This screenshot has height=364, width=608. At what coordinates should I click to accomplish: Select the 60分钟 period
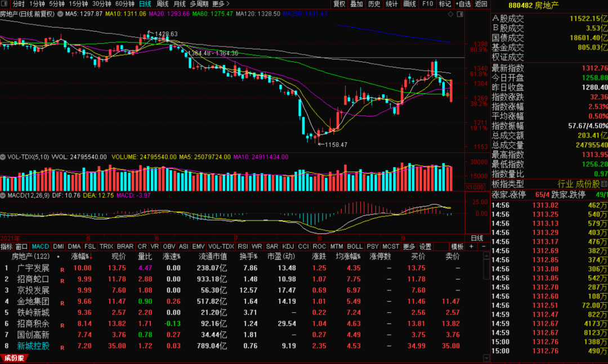coord(125,4)
